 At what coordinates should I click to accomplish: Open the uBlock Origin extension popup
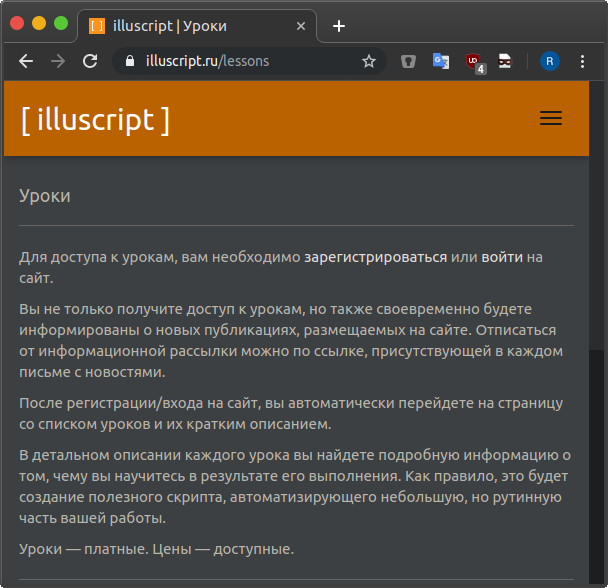pos(475,63)
